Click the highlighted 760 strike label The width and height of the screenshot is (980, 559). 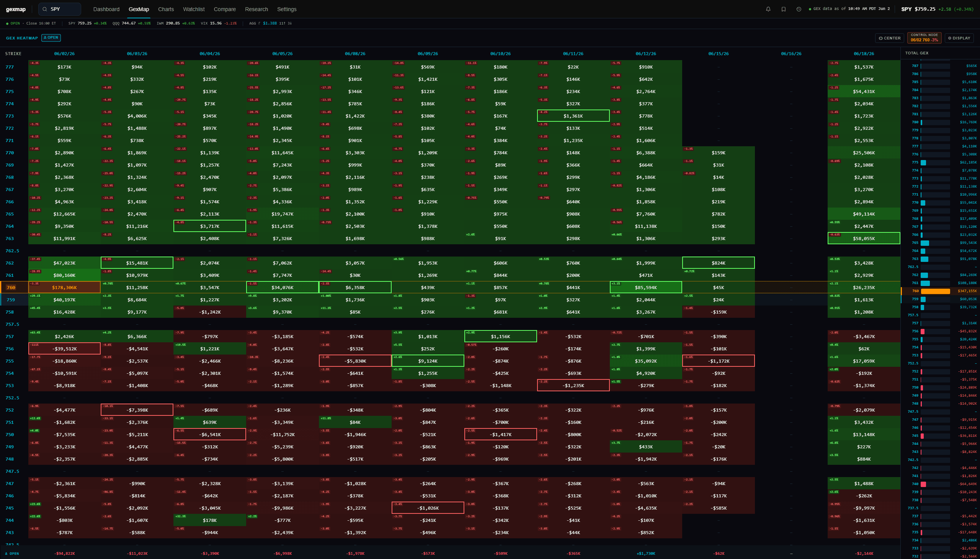pyautogui.click(x=11, y=288)
